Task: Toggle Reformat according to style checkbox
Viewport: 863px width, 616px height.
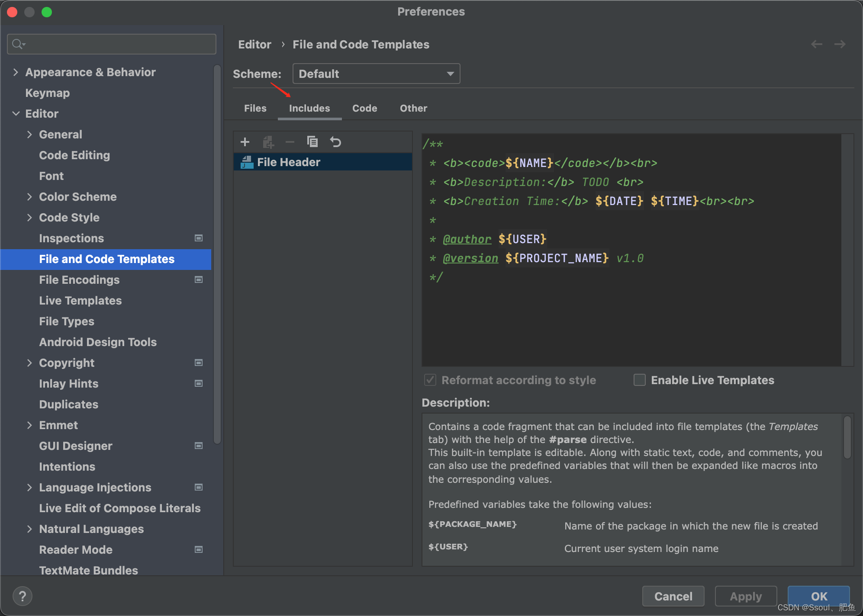Action: coord(430,380)
